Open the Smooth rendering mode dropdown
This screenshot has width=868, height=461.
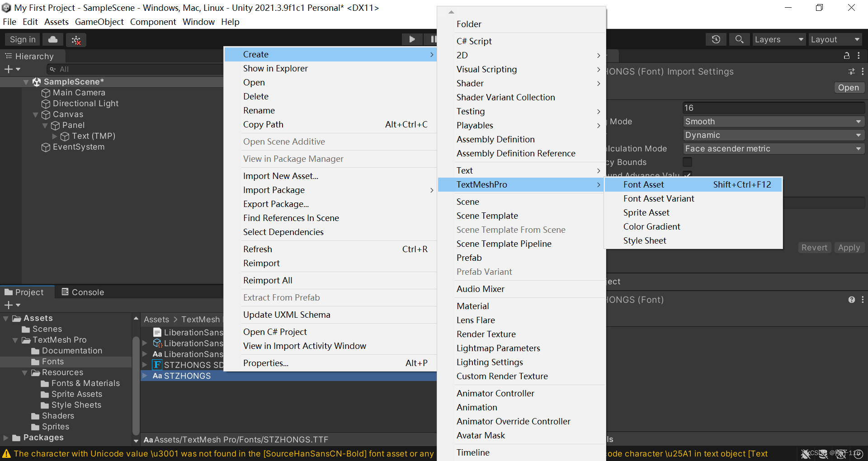(x=774, y=122)
